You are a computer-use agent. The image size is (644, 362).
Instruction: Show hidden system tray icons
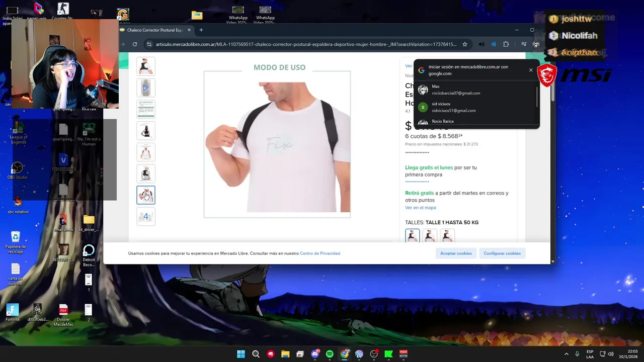(566, 354)
